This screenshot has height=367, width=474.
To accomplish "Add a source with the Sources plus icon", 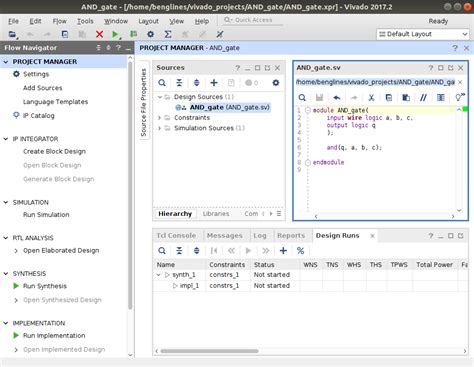I will pos(214,83).
